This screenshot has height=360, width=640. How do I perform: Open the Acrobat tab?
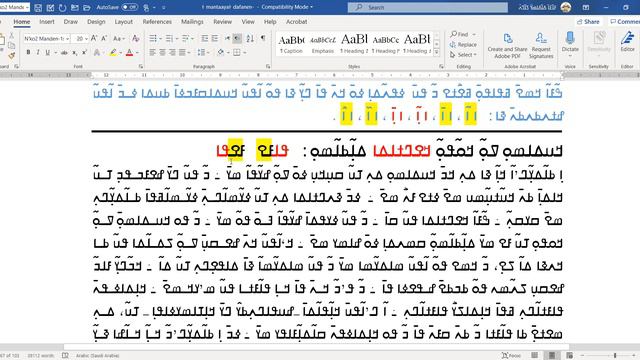[296, 22]
